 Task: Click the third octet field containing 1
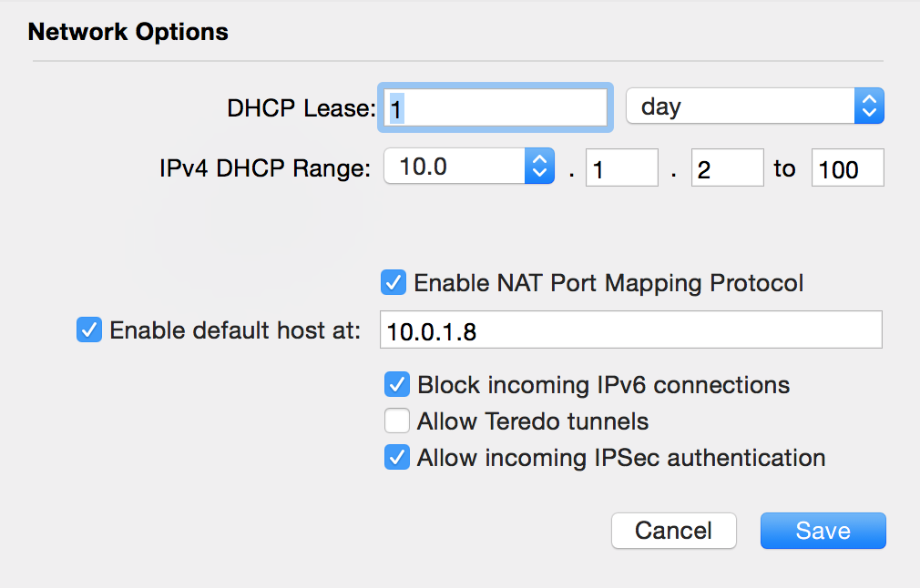(621, 168)
